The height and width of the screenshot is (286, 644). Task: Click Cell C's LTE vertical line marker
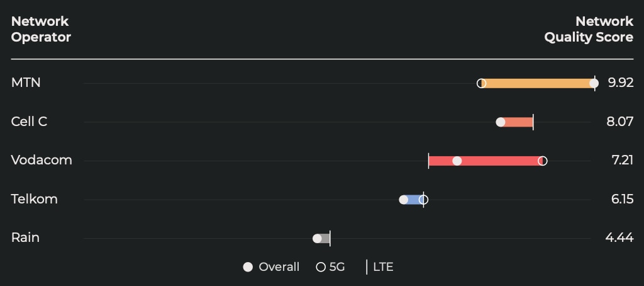533,122
